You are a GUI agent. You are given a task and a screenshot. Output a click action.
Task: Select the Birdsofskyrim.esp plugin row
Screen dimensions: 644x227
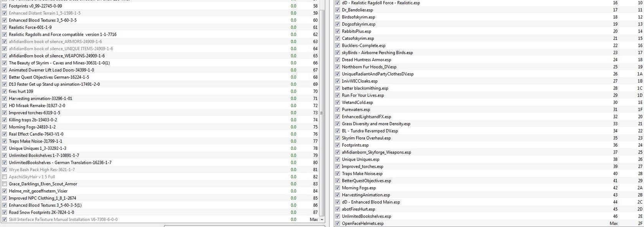coord(358,17)
